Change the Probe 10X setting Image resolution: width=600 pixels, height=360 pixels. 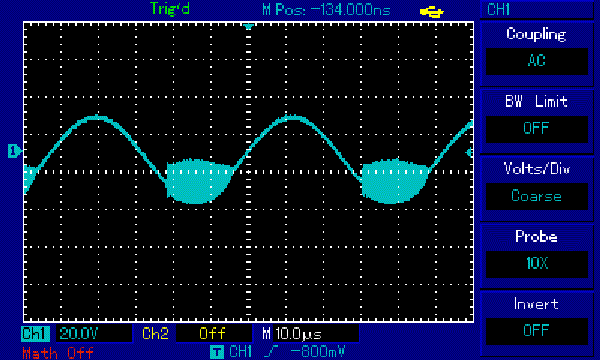tap(536, 264)
